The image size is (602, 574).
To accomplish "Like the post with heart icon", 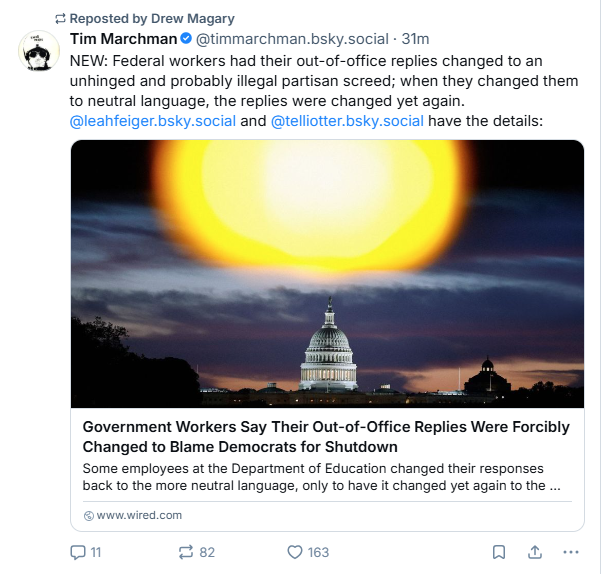I will (x=295, y=552).
